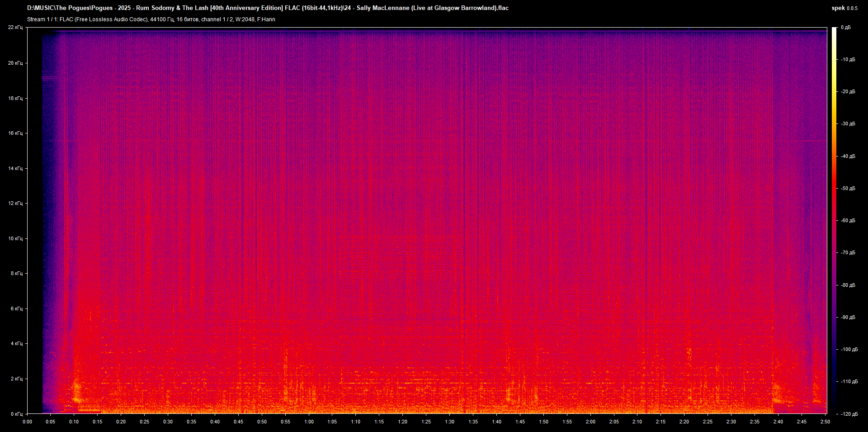Click the -10 дБ scale label

coord(848,59)
